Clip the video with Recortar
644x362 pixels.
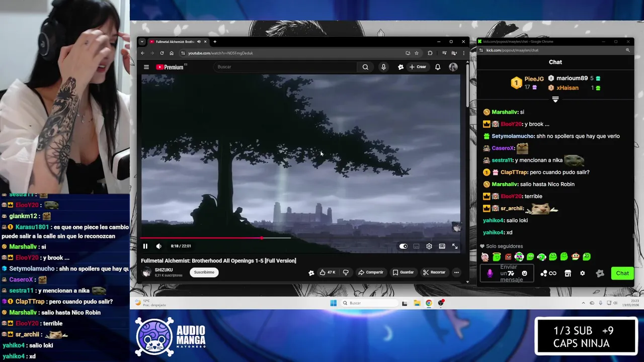[x=434, y=273]
